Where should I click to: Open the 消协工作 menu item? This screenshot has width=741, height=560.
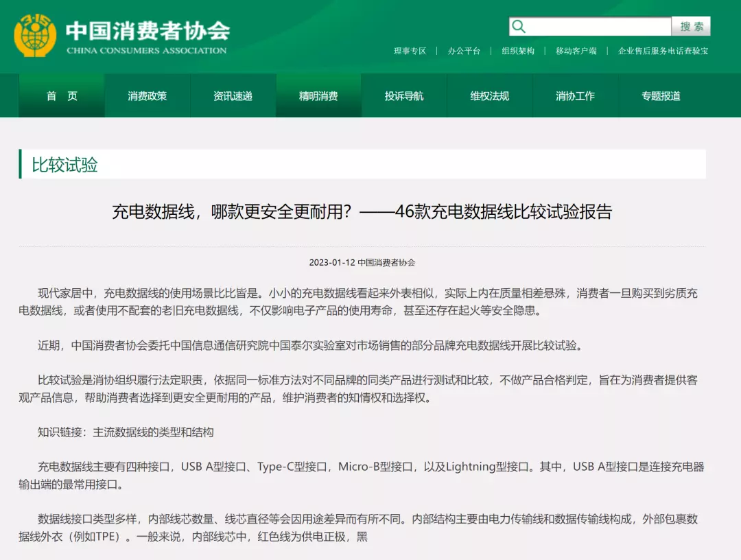click(x=575, y=96)
